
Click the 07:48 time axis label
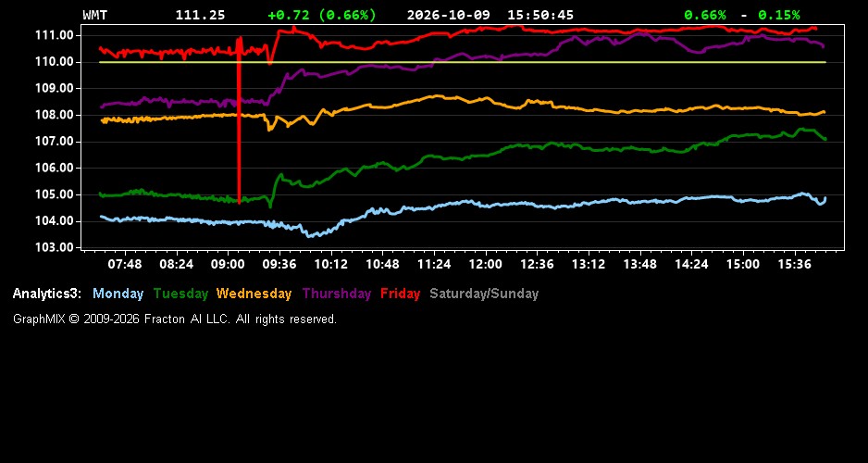(125, 264)
